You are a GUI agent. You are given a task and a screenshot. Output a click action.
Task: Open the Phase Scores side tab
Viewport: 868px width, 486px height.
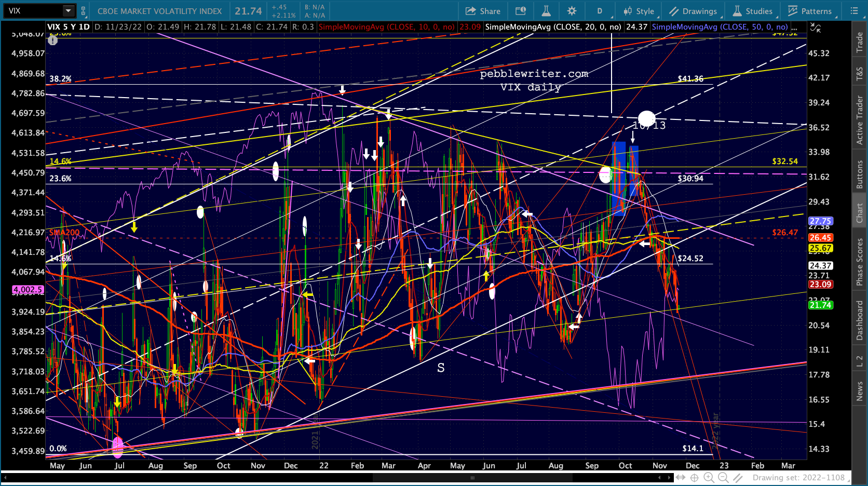(x=860, y=262)
